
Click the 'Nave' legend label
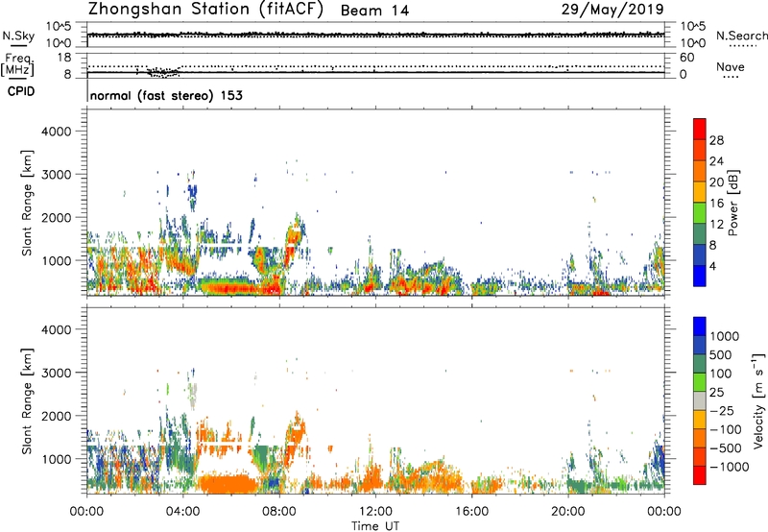[731, 66]
